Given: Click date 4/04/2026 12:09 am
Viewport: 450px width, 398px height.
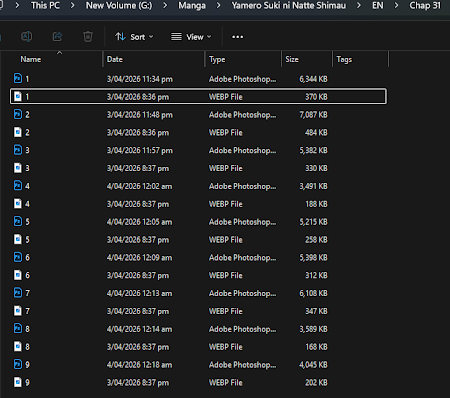Looking at the screenshot, I should 139,257.
